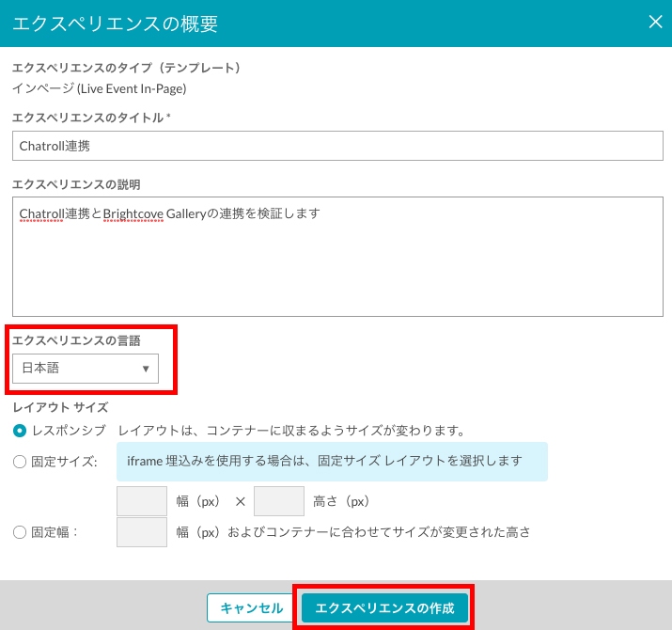Click the arrow on the language selector
The width and height of the screenshot is (672, 630).
coord(146,369)
